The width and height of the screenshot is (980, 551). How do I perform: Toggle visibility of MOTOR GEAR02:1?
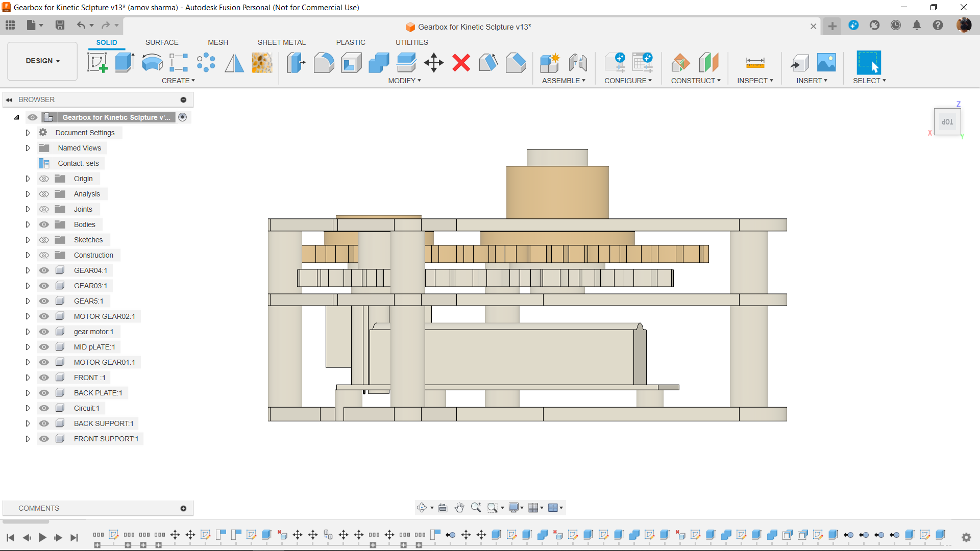pos(44,316)
